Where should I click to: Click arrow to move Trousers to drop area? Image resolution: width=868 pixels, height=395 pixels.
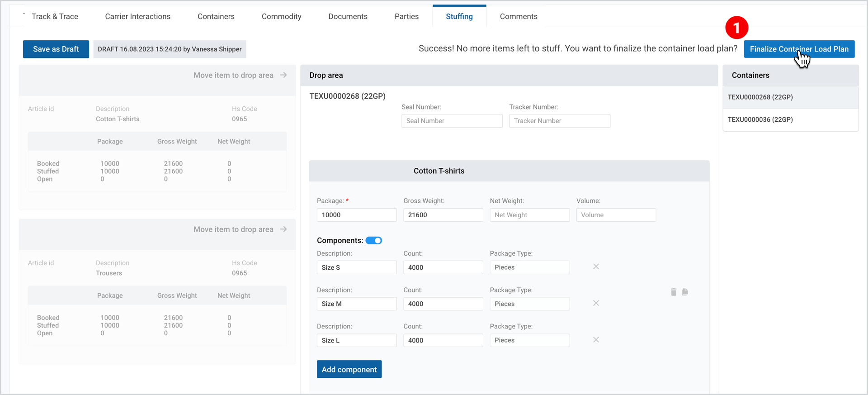(x=283, y=229)
